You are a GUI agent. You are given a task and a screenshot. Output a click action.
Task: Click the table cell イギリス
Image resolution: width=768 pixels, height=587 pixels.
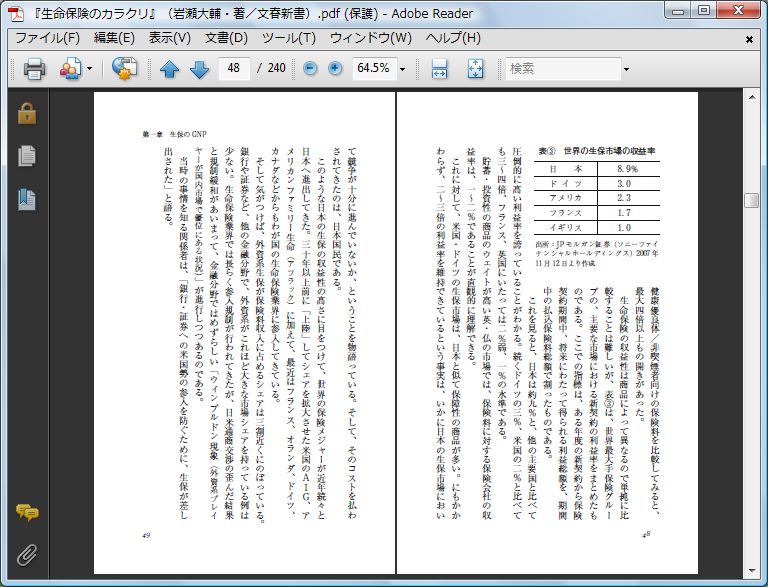click(566, 227)
